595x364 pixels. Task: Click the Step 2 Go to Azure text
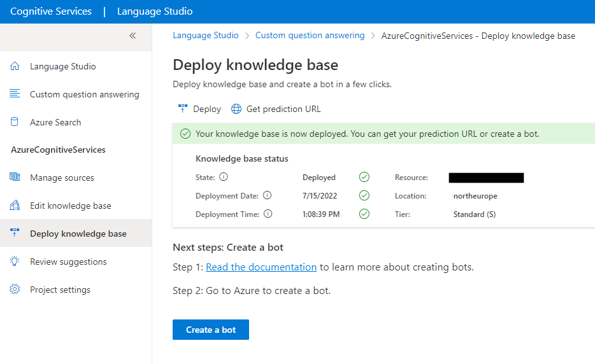coord(252,290)
